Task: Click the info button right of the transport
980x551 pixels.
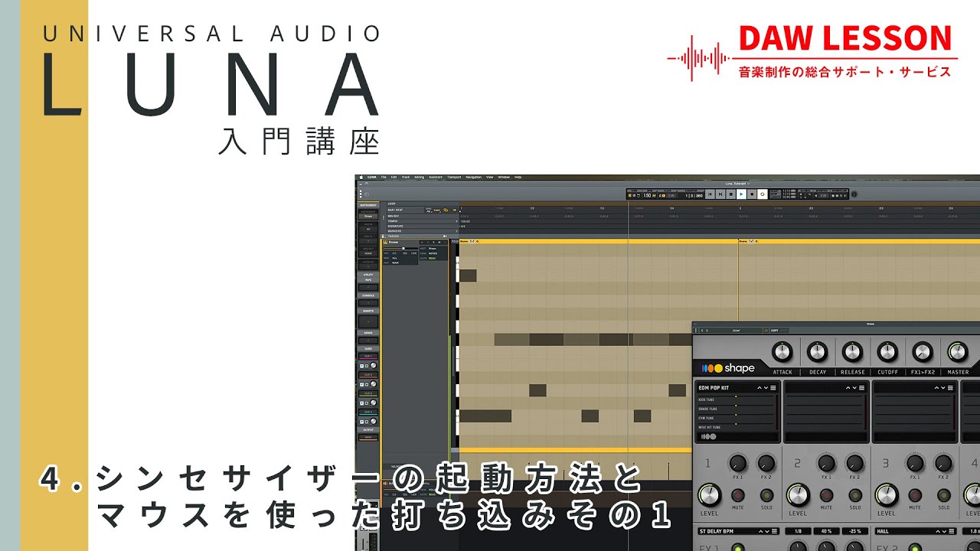Action: (x=854, y=194)
